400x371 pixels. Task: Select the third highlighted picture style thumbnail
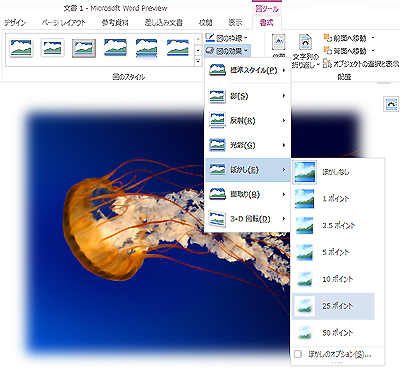[84, 48]
